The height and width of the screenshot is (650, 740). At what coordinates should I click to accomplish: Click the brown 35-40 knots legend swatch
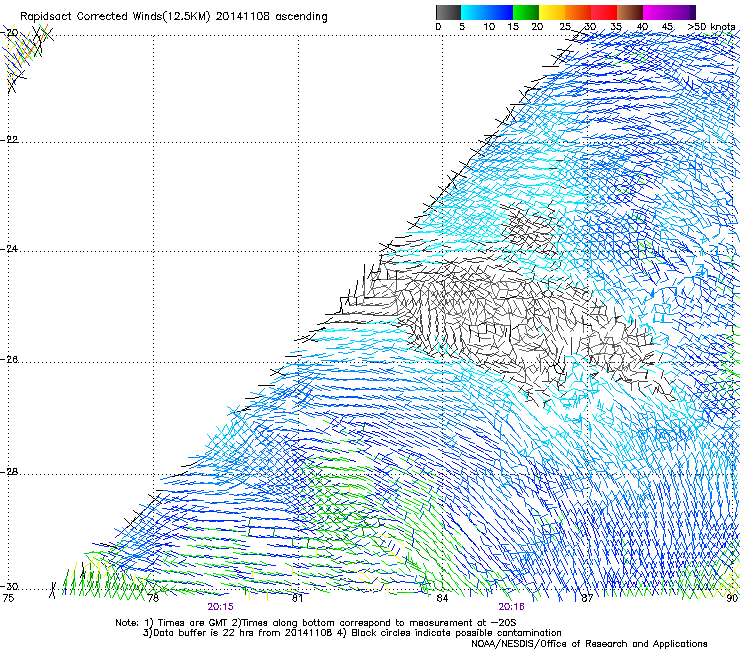coord(630,12)
